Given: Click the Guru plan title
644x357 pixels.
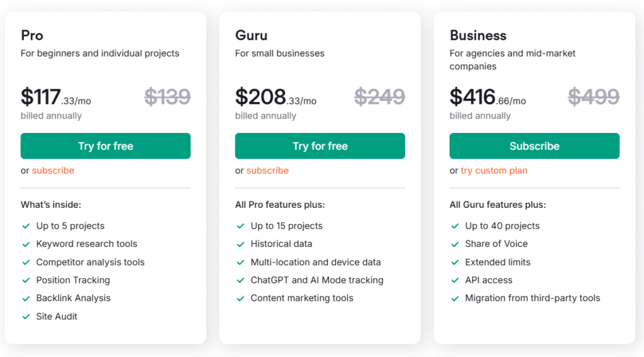Looking at the screenshot, I should point(252,36).
